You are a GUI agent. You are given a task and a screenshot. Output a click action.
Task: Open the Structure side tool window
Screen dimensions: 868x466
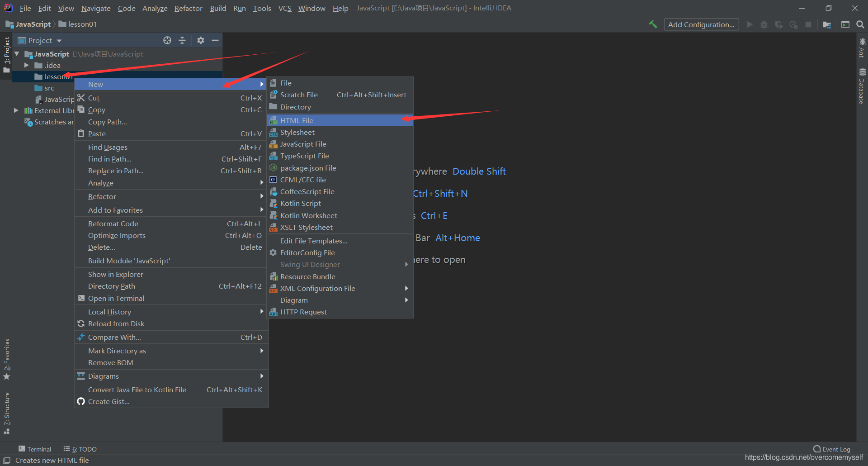tap(6, 413)
